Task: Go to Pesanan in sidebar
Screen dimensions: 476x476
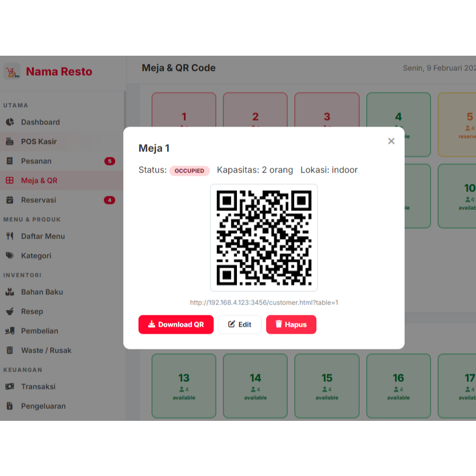Action: click(x=62, y=161)
